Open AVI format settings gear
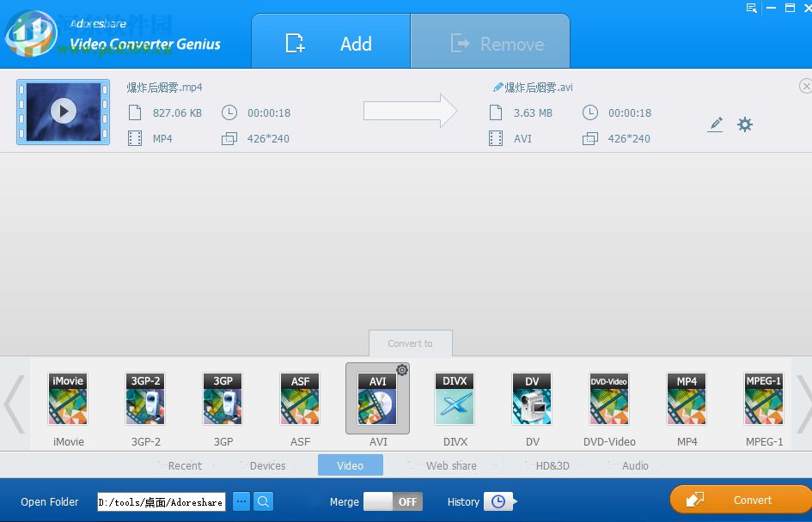Viewport: 812px width, 522px height. tap(400, 368)
